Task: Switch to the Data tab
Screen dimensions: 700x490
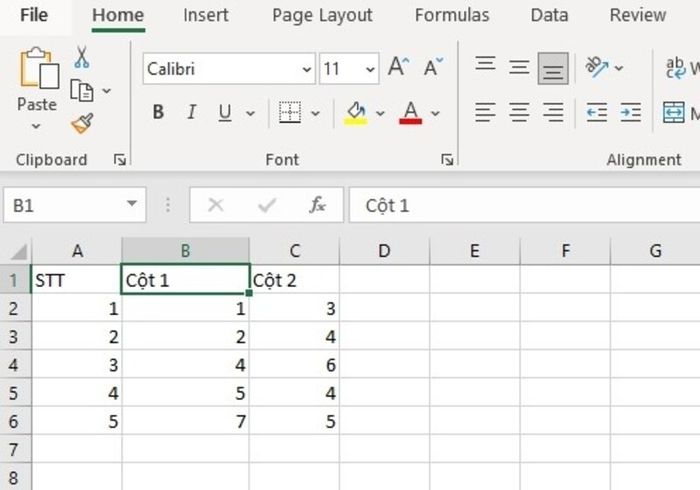Action: click(550, 15)
